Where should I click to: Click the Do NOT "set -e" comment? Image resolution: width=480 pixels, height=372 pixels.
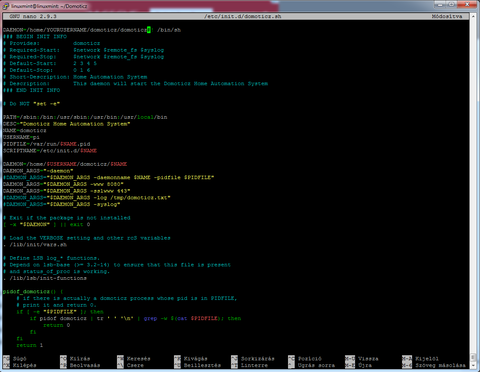pos(32,104)
